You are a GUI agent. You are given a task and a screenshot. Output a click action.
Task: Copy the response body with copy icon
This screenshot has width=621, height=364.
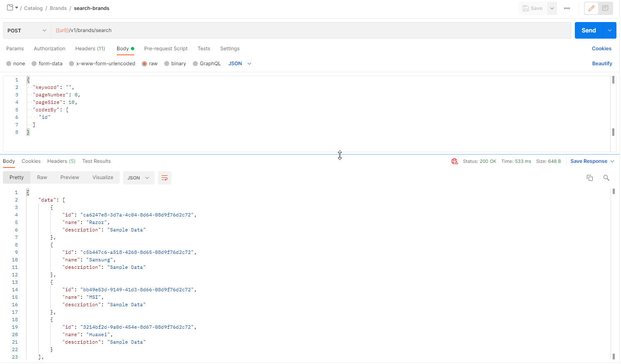pyautogui.click(x=589, y=178)
